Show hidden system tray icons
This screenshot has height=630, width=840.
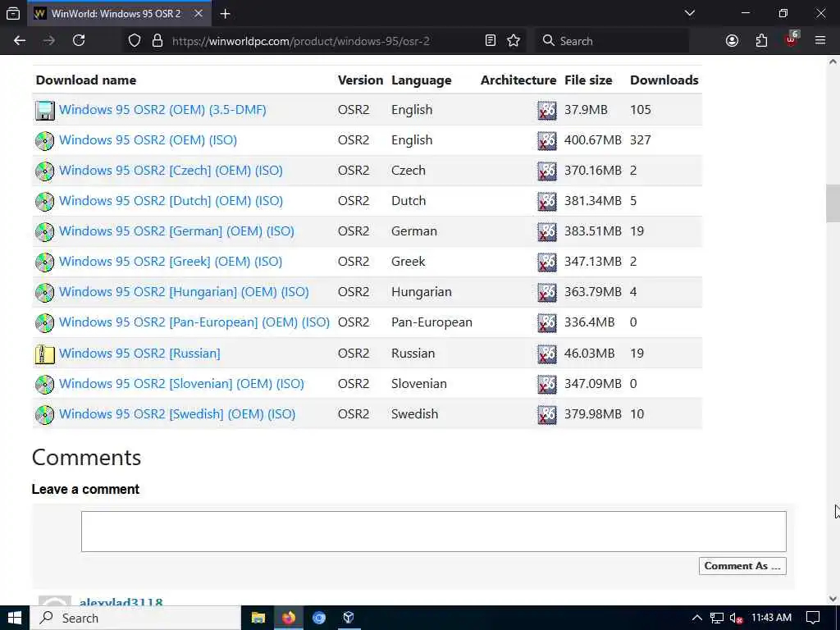(696, 619)
